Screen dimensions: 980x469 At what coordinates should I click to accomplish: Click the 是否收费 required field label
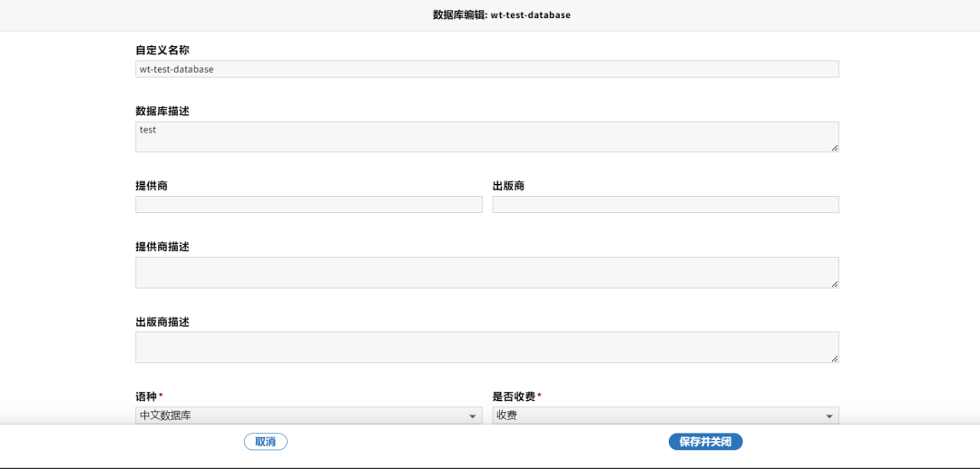click(514, 396)
